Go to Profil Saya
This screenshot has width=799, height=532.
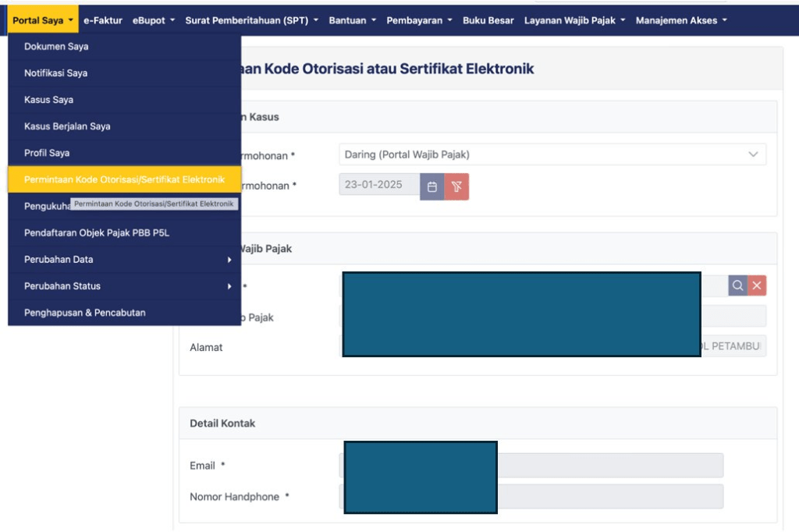pos(47,153)
